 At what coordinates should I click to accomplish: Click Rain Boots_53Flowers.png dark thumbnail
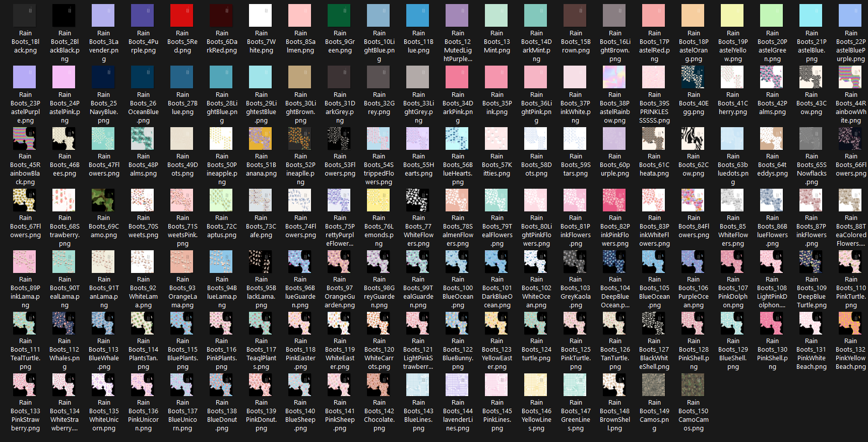[339, 139]
